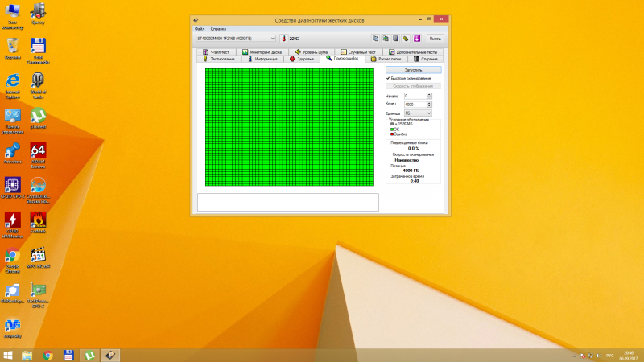Switch to the Стирание tab
644x362 pixels.
426,59
